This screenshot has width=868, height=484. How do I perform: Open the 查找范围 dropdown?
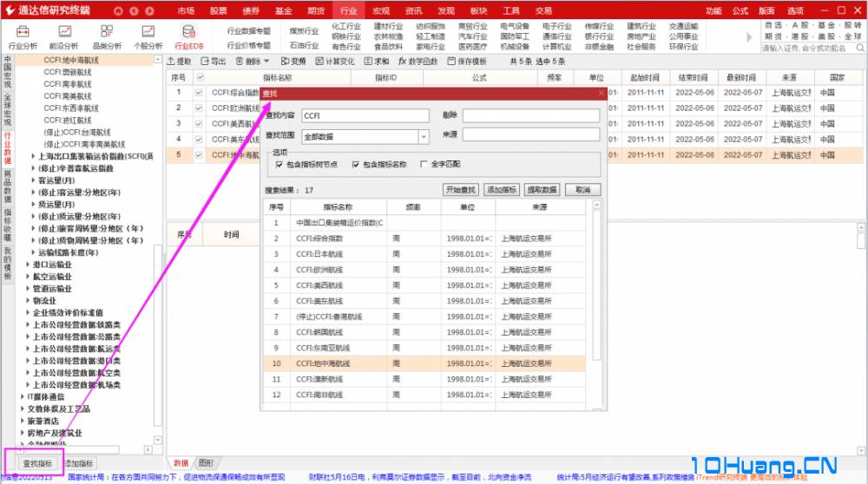(x=424, y=137)
